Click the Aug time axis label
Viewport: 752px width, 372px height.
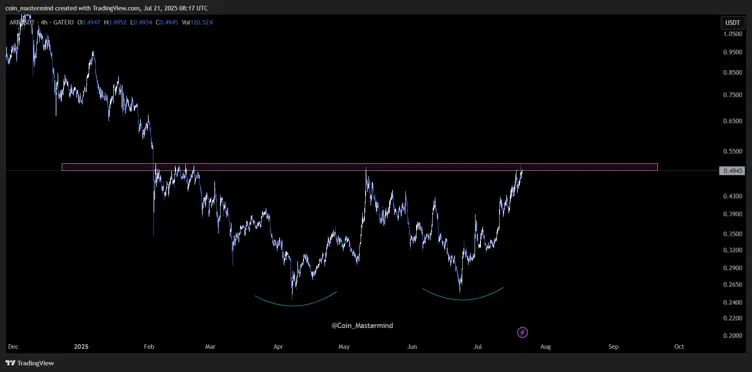pos(545,346)
